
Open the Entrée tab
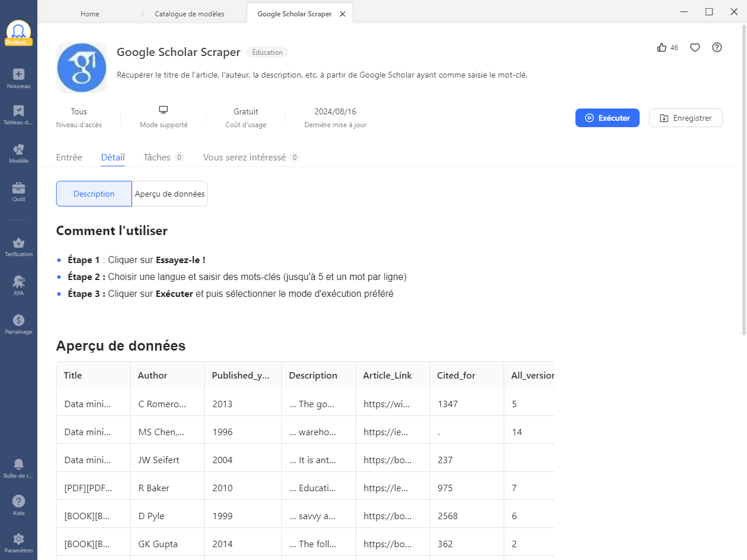(69, 157)
